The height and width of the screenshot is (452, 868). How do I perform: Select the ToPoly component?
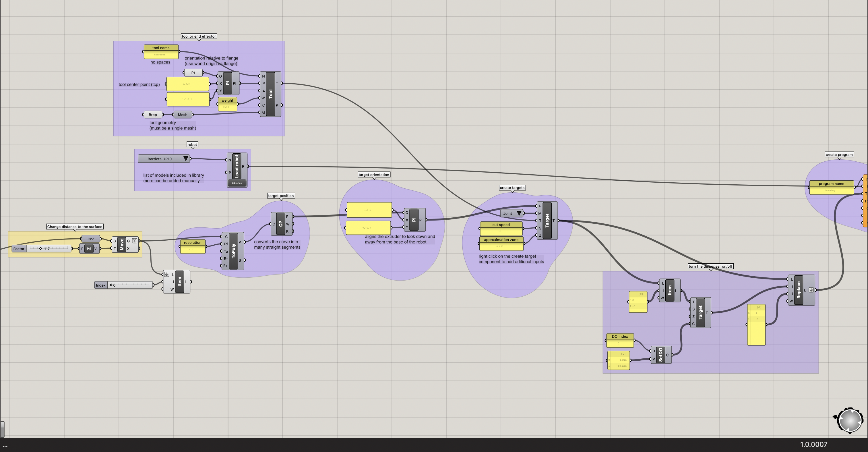[x=233, y=251]
